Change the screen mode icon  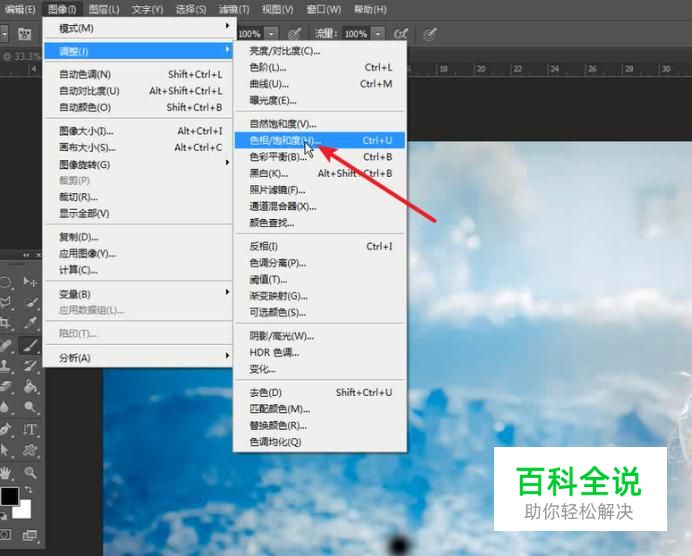[x=30, y=535]
